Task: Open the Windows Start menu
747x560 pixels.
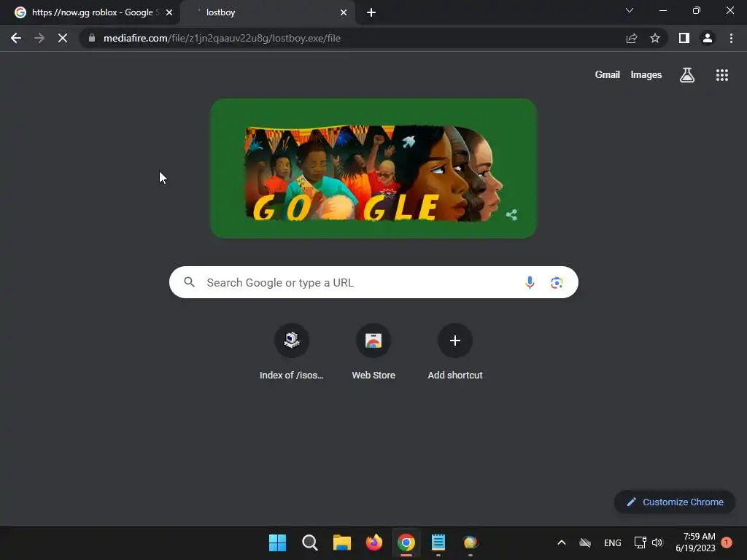Action: 278,542
